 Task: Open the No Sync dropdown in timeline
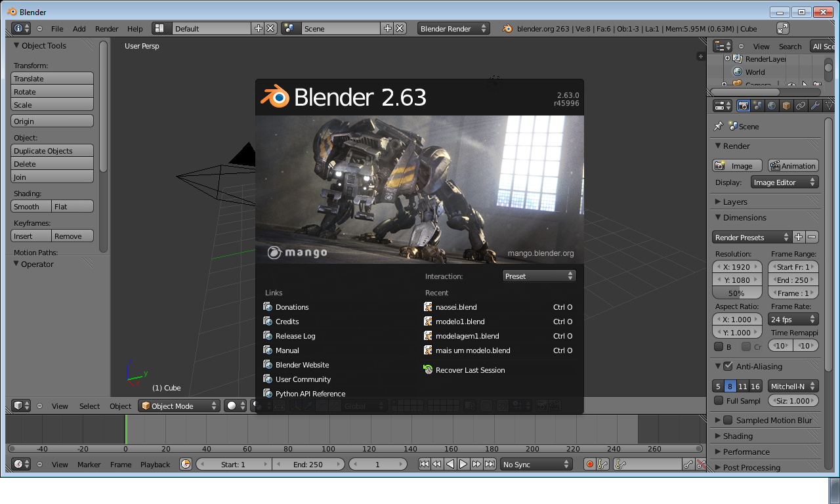(535, 464)
